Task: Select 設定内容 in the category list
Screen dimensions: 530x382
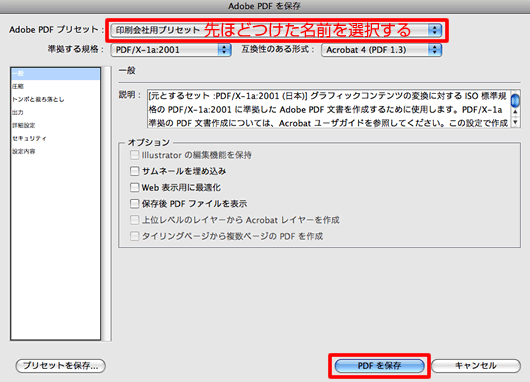Action: [x=55, y=151]
